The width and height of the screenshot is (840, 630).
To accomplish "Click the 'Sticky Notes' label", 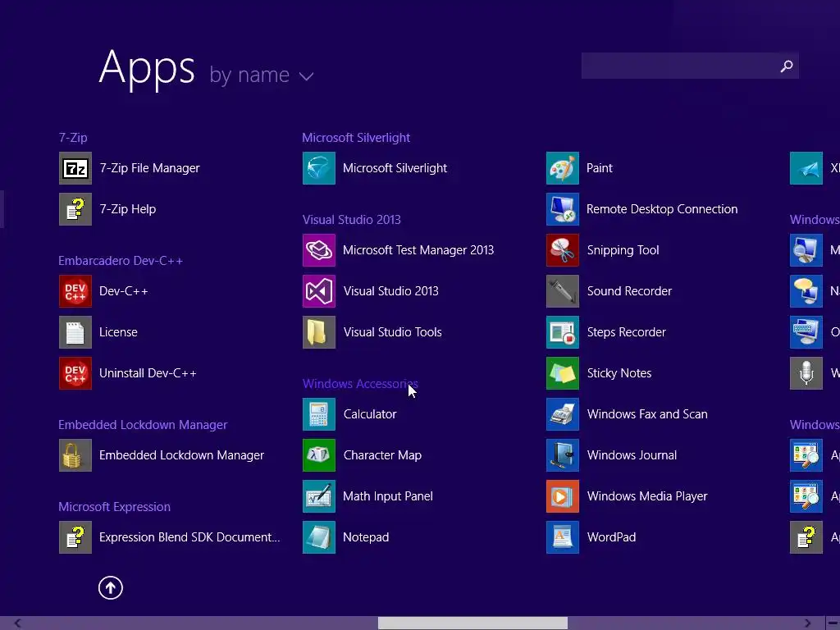I will [x=619, y=373].
